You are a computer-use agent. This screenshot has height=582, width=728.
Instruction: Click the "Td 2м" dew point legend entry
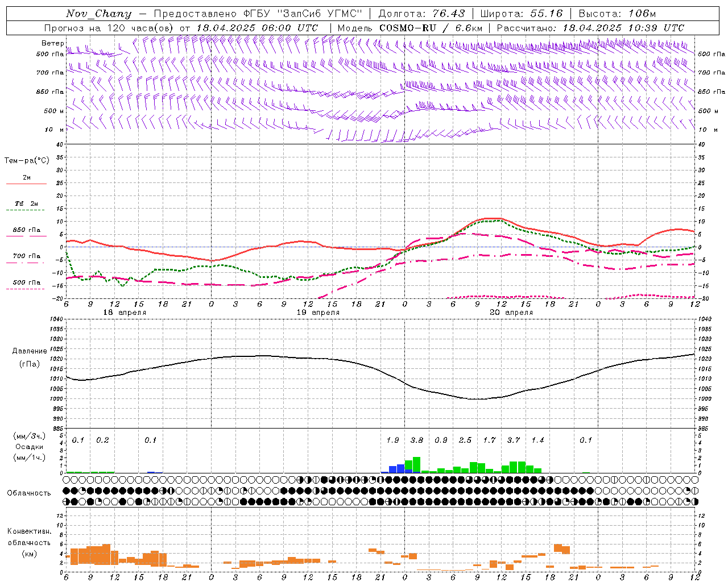(x=27, y=203)
